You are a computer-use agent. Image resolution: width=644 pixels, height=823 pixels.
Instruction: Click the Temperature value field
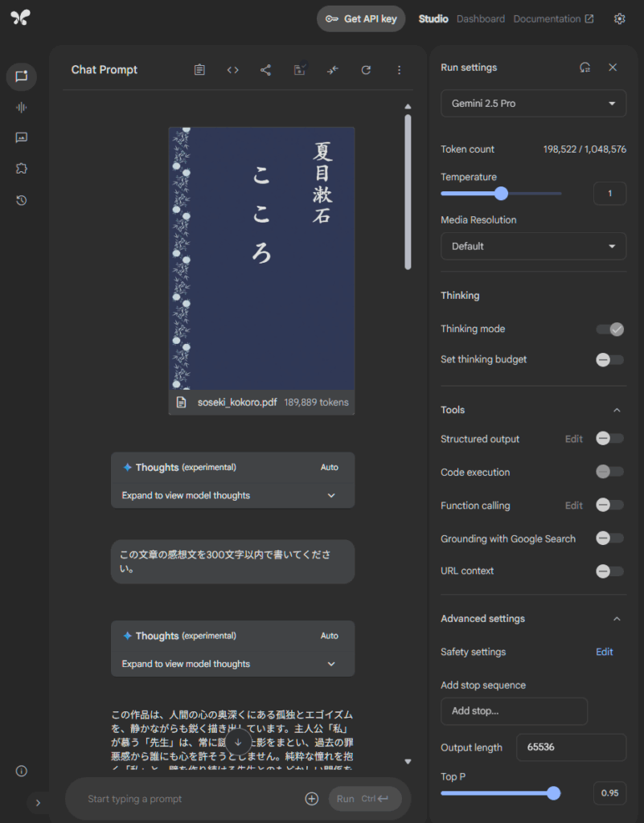(609, 193)
